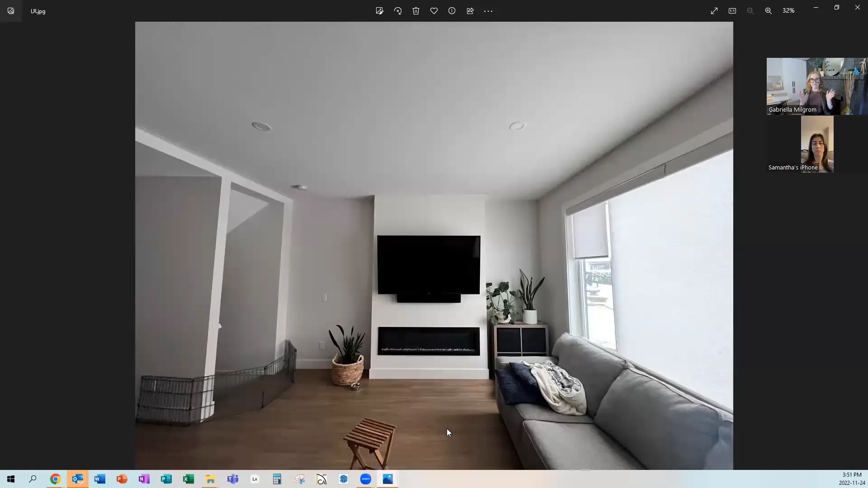868x488 pixels.
Task: Click the Edit image icon
Action: pos(379,11)
